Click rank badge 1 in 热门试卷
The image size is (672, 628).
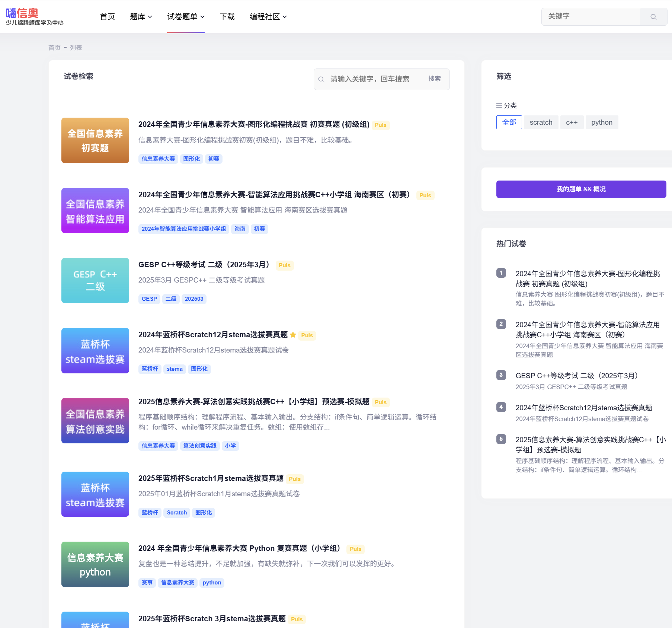point(501,273)
